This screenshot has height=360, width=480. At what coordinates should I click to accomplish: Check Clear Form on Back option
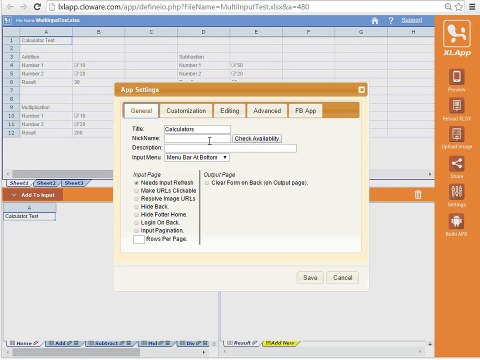[x=207, y=183]
